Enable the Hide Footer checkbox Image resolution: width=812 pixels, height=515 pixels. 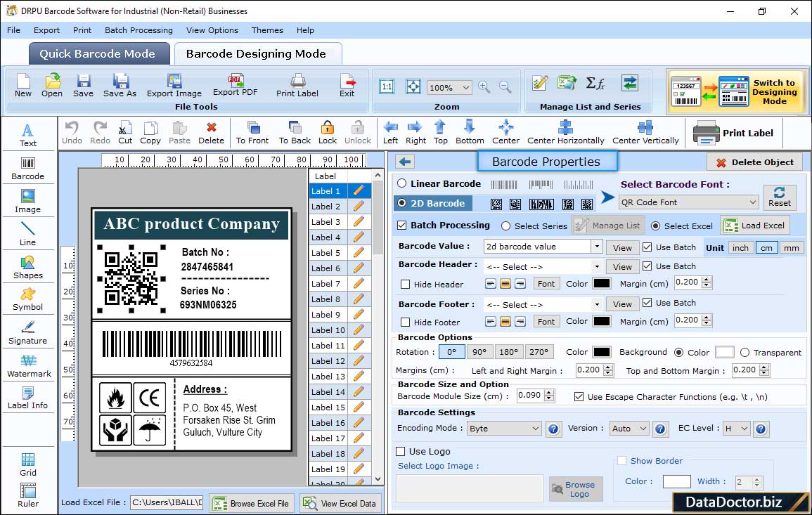point(406,322)
